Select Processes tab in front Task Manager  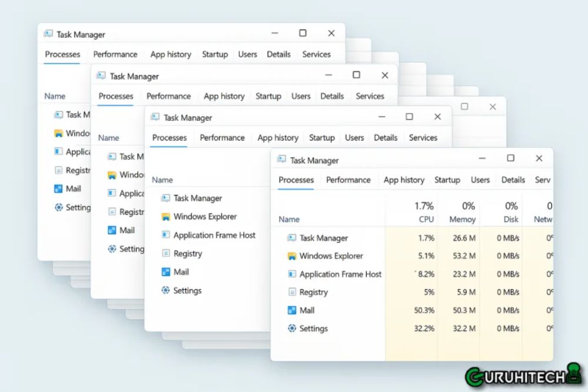(296, 180)
